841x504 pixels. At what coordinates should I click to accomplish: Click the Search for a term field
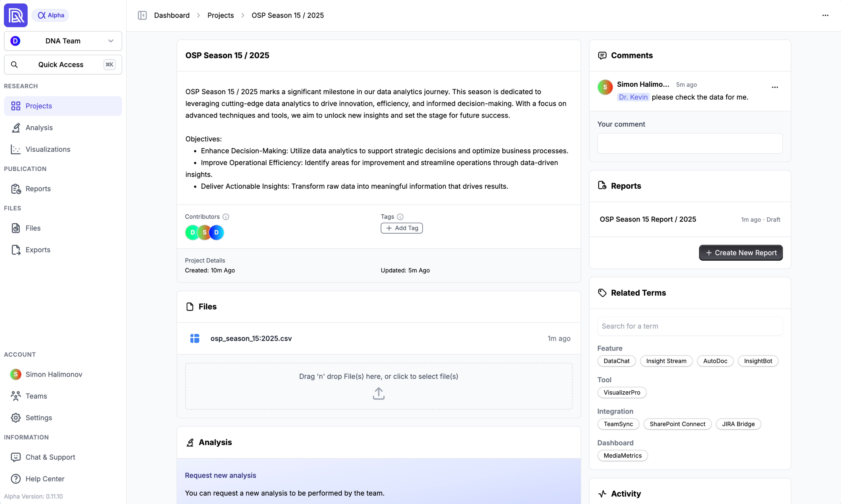tap(690, 326)
